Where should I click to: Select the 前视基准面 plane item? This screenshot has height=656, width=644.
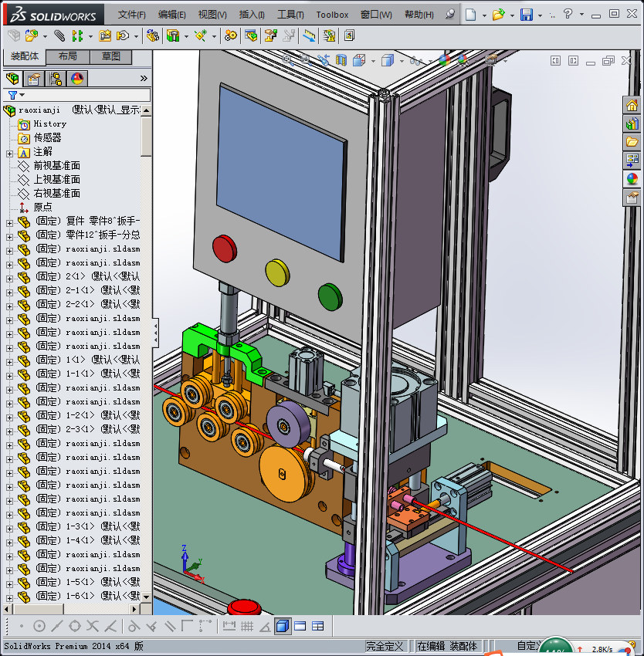click(x=56, y=166)
